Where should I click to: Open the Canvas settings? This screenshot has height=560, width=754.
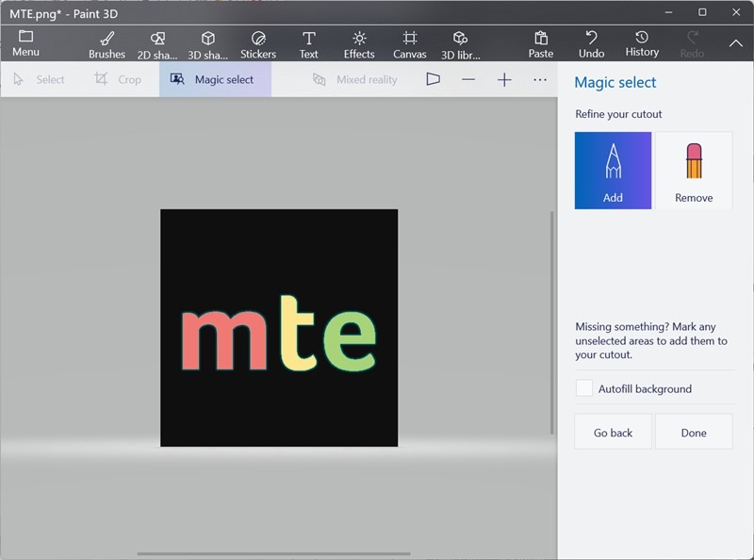coord(410,43)
